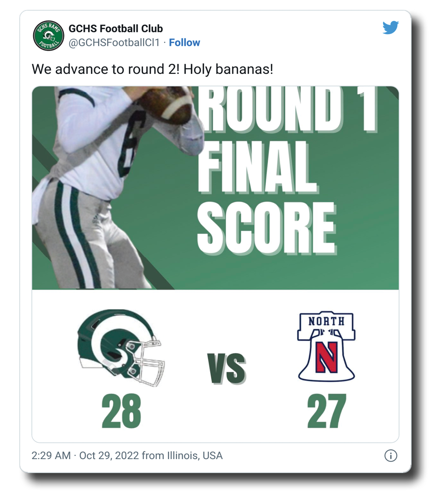The width and height of the screenshot is (448, 500).
Task: Open the info icon beside the timestamp
Action: point(390,456)
